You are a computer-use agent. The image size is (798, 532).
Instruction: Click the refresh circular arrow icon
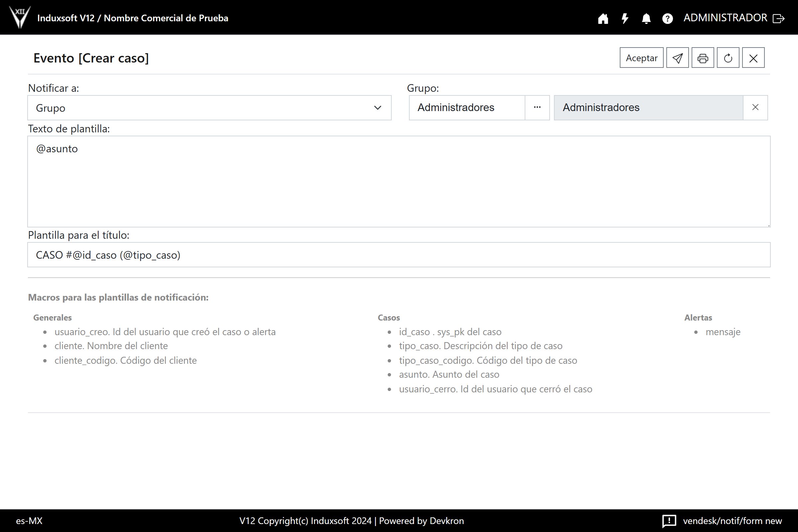(x=728, y=58)
